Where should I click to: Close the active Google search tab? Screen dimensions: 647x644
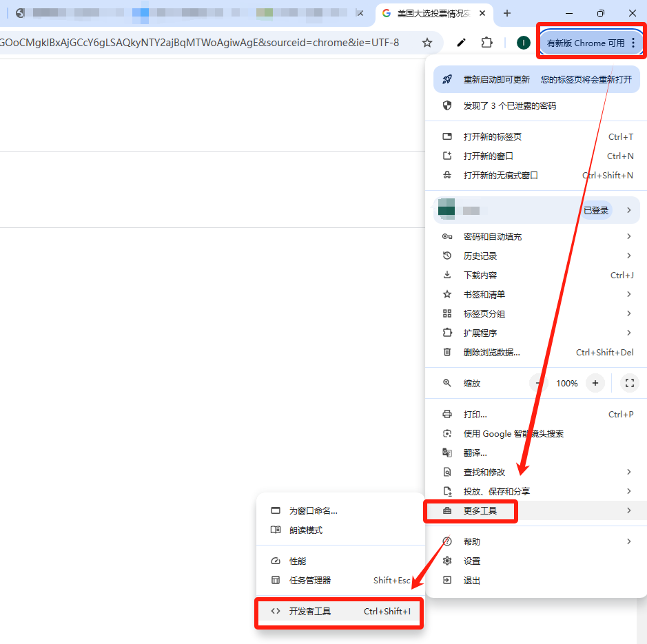(x=482, y=13)
